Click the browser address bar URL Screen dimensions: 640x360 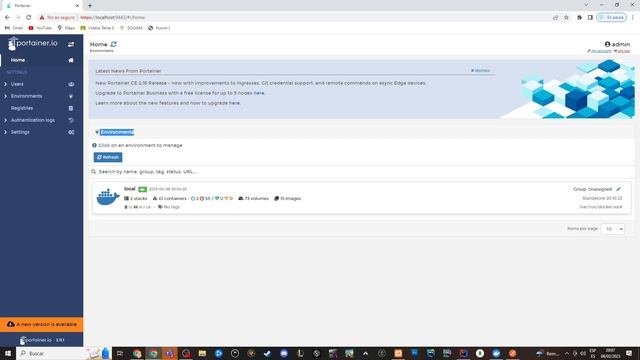[113, 18]
